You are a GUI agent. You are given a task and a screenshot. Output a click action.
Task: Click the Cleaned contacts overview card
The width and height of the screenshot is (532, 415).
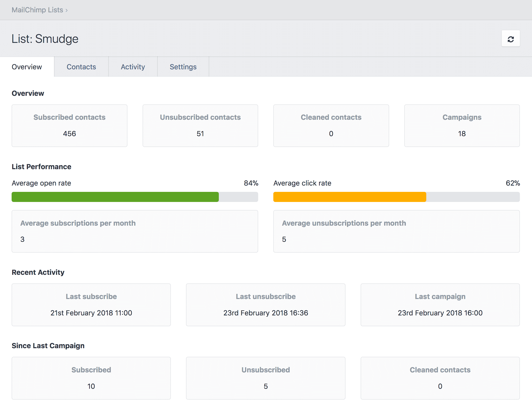pos(331,126)
